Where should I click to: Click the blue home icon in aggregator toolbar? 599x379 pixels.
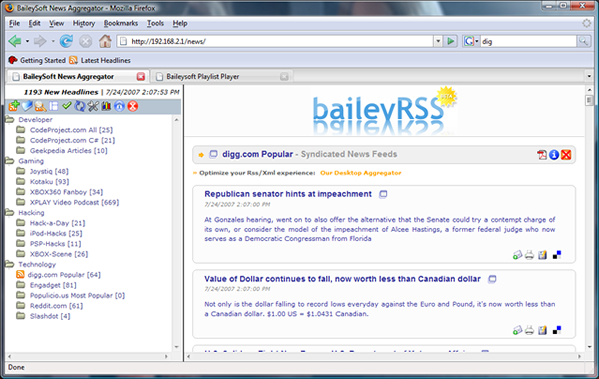120,106
